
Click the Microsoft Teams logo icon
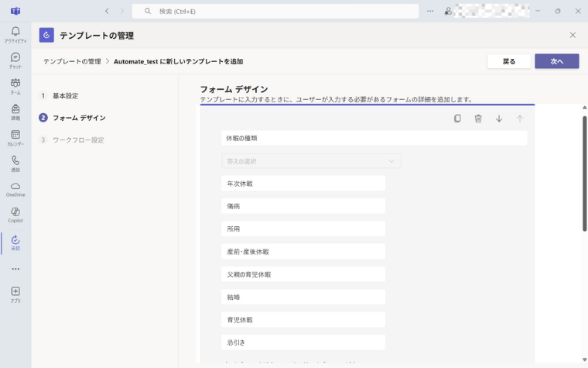pos(15,11)
